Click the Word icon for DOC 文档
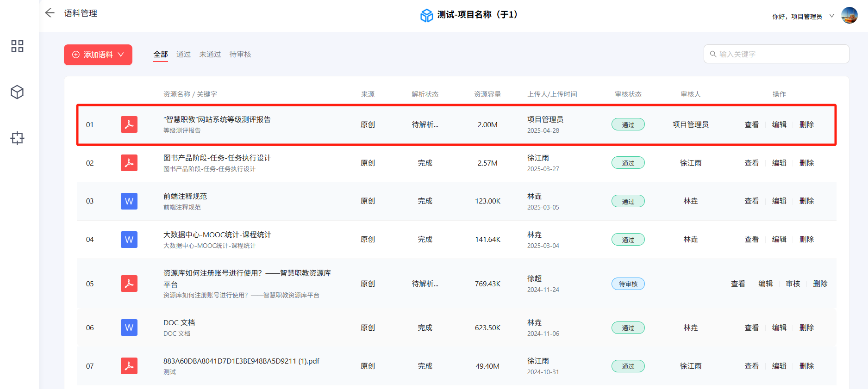 click(129, 327)
